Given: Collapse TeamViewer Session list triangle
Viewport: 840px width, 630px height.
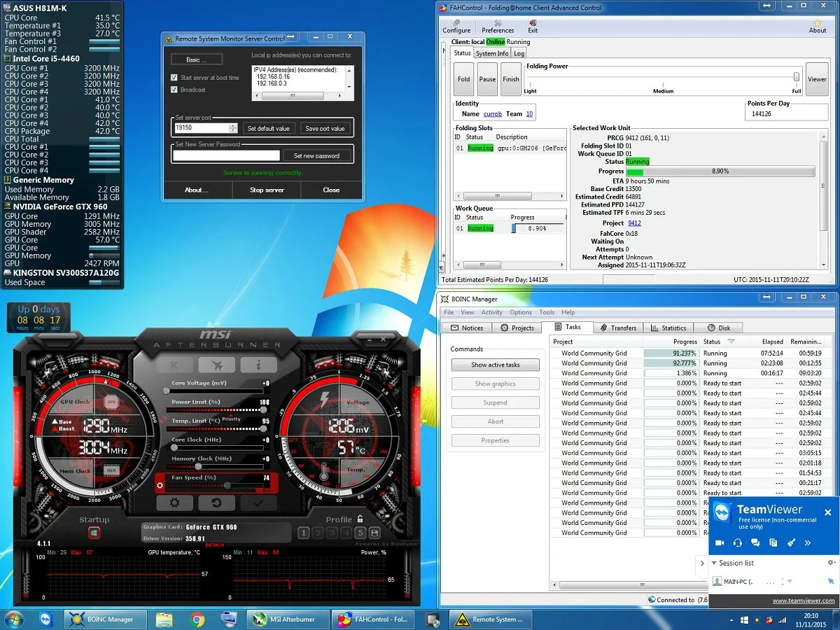Looking at the screenshot, I should pos(713,563).
